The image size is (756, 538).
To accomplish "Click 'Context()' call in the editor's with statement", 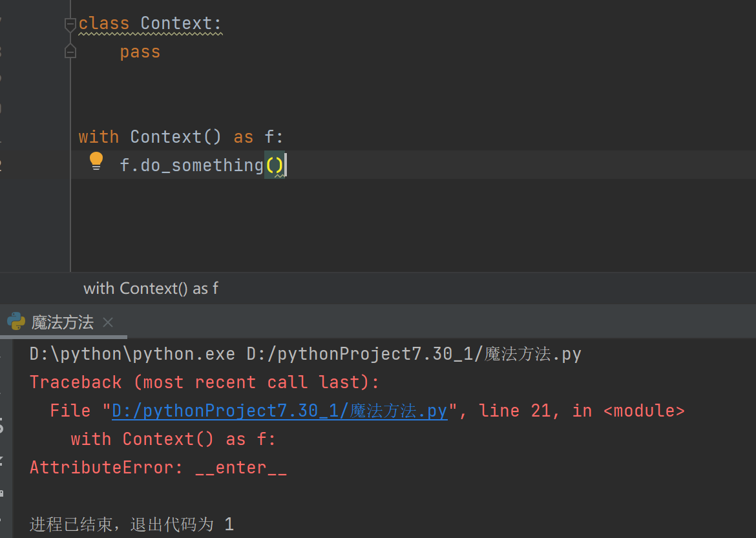I will (x=176, y=137).
